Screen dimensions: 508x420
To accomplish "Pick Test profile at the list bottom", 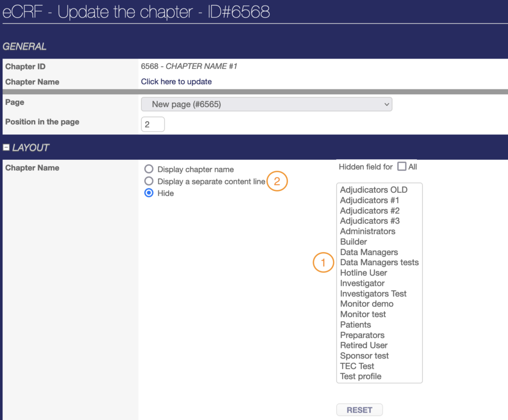I will (x=361, y=376).
